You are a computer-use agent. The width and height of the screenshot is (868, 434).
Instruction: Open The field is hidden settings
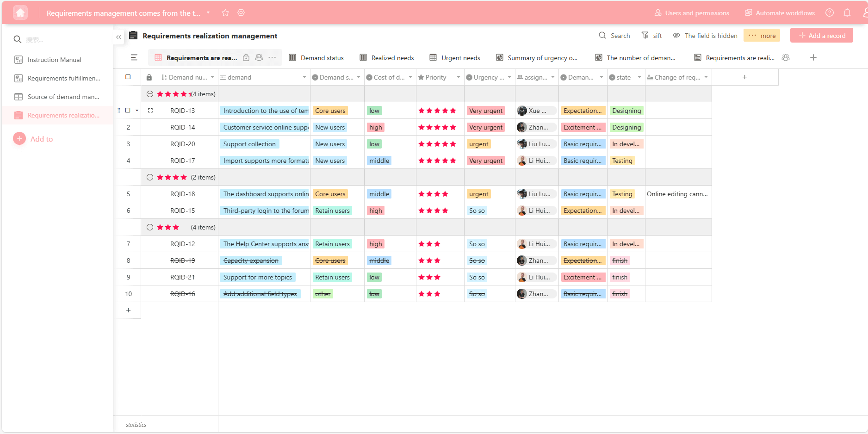coord(705,36)
